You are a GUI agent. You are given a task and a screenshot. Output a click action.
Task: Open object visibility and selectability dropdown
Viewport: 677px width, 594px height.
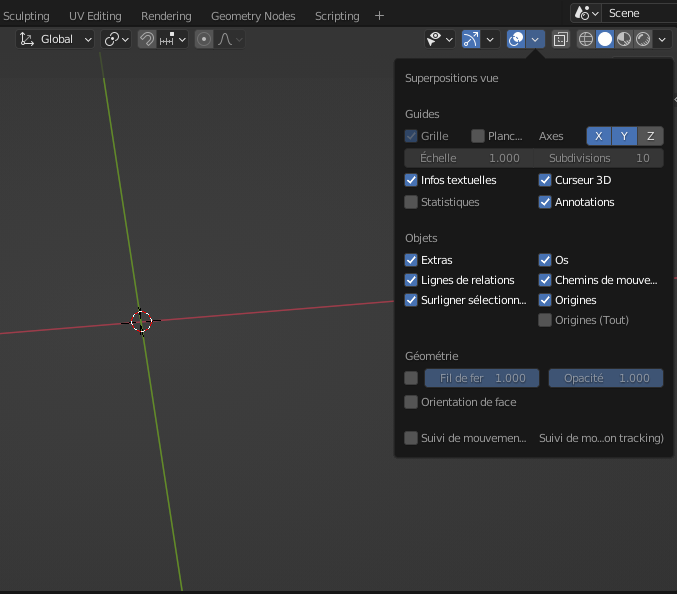(439, 39)
